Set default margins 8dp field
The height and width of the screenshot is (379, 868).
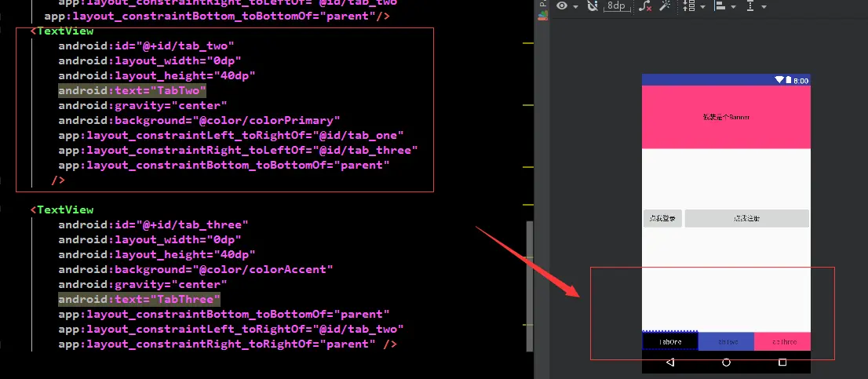coord(616,6)
